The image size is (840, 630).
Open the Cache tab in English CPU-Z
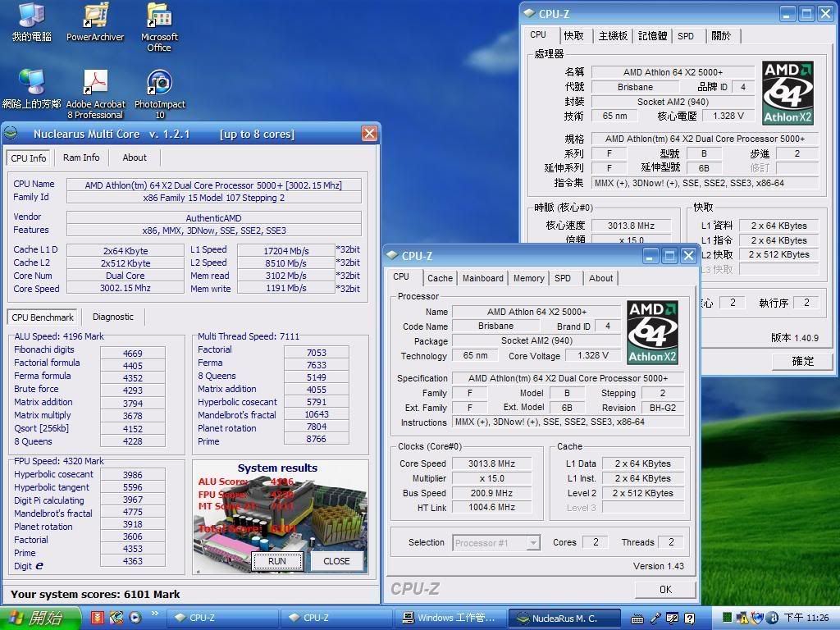coord(440,278)
